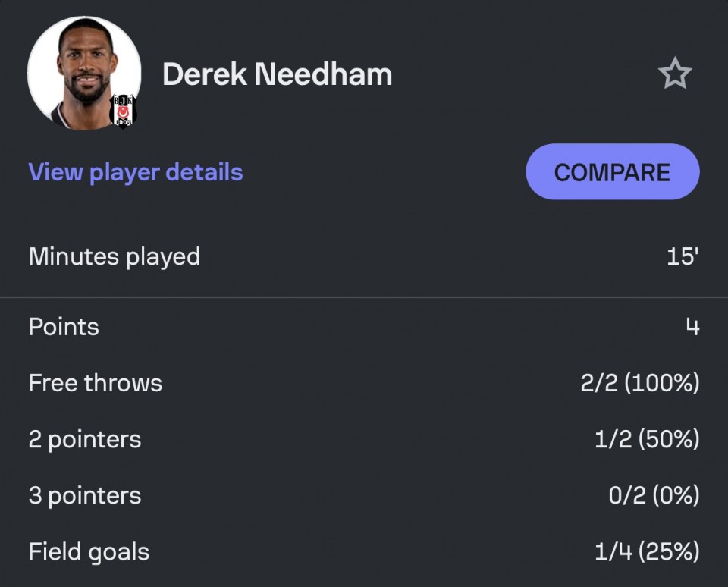This screenshot has width=728, height=587.
Task: Select the 2 pointers stat label
Action: [85, 439]
